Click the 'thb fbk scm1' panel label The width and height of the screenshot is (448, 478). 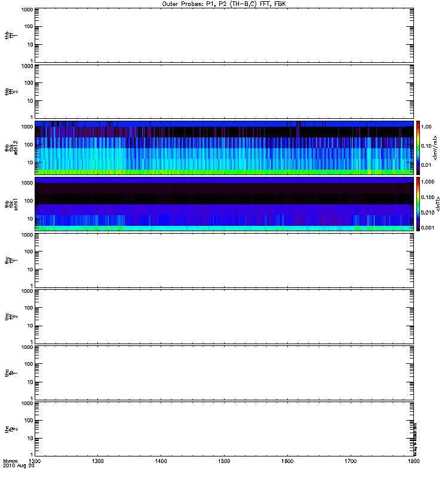tap(11, 204)
